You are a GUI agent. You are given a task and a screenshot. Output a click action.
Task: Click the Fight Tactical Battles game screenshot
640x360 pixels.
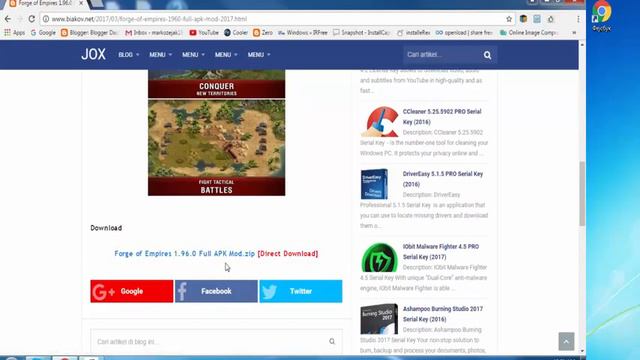coord(217,148)
